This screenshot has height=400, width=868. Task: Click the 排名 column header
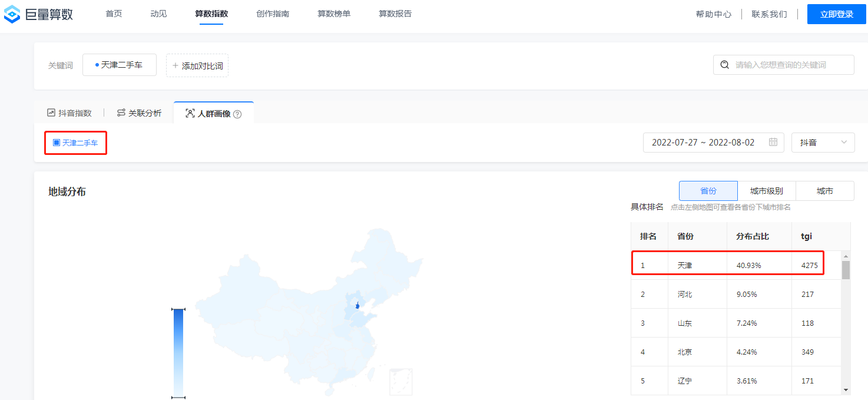648,236
